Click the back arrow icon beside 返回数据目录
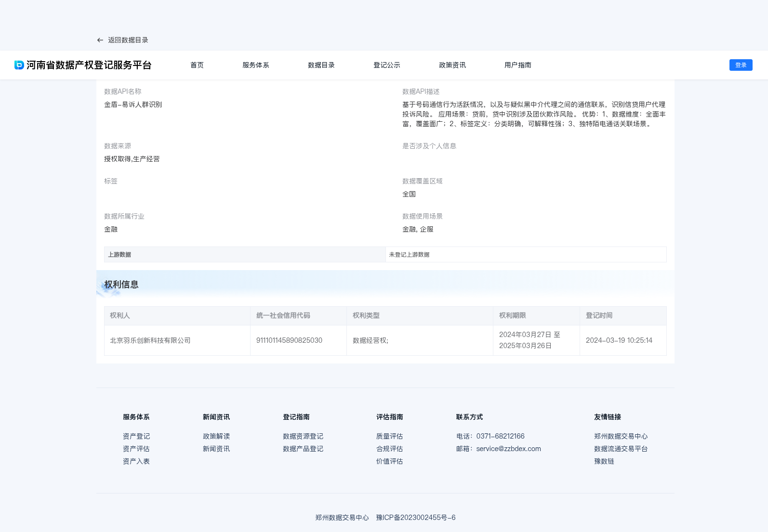The height and width of the screenshot is (532, 768). click(x=100, y=40)
